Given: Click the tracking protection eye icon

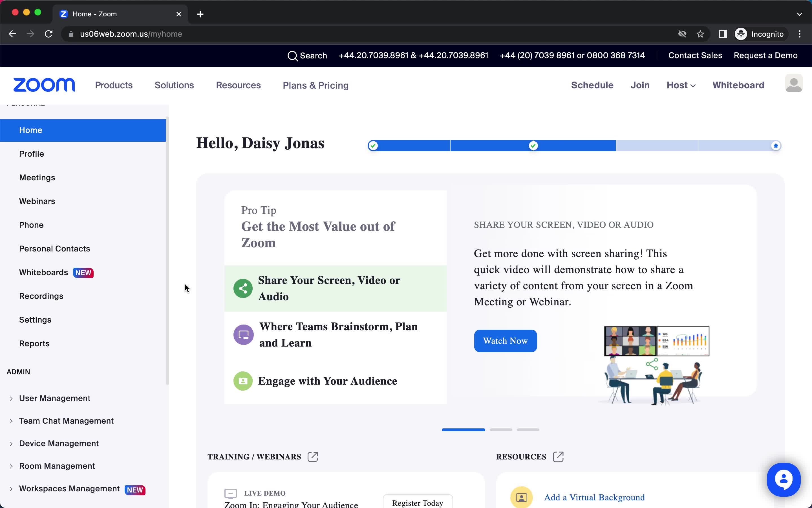Looking at the screenshot, I should click(x=682, y=34).
